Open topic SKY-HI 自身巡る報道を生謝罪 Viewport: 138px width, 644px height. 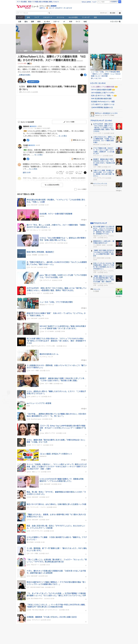click(x=101, y=90)
